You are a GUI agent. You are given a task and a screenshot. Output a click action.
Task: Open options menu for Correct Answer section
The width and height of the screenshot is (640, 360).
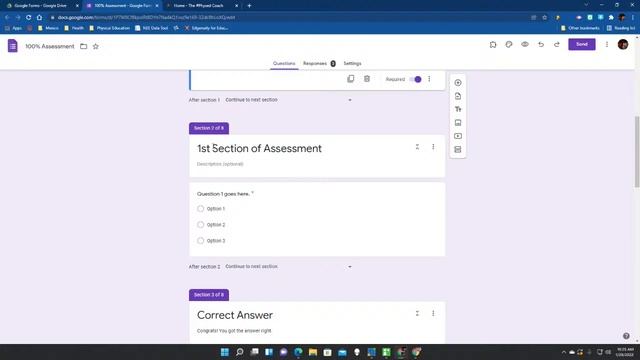[x=433, y=313]
